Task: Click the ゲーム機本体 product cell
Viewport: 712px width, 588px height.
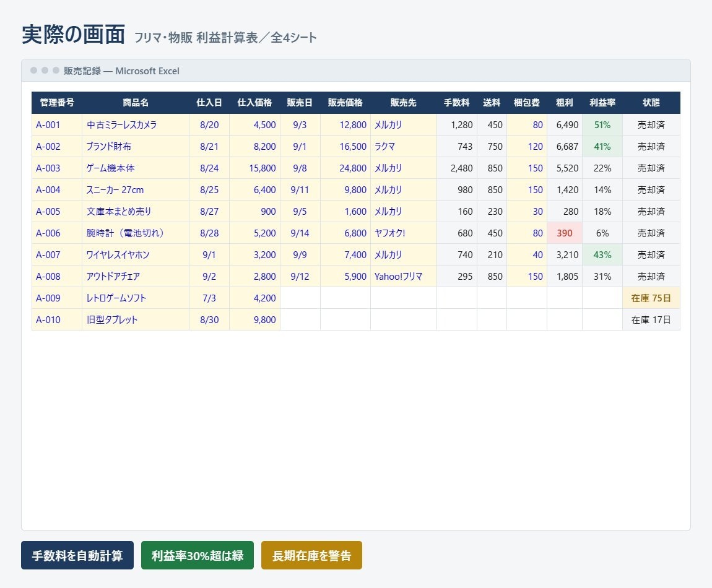Action: pyautogui.click(x=136, y=168)
